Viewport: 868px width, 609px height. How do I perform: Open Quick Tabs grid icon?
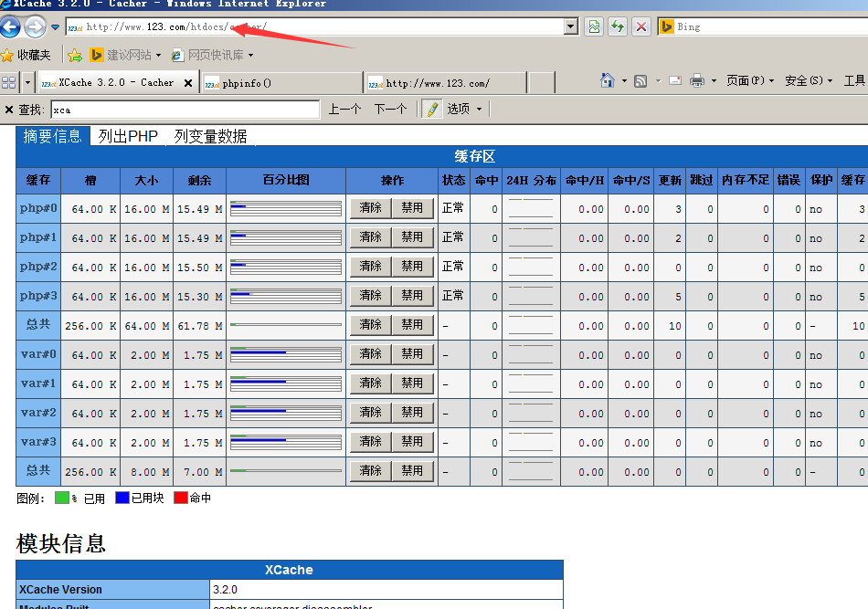[9, 82]
